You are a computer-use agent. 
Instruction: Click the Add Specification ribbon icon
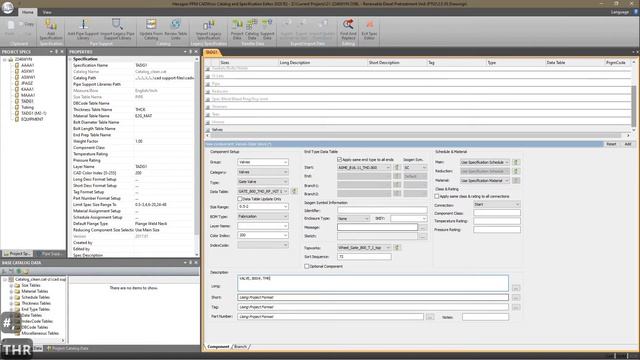coord(51,29)
